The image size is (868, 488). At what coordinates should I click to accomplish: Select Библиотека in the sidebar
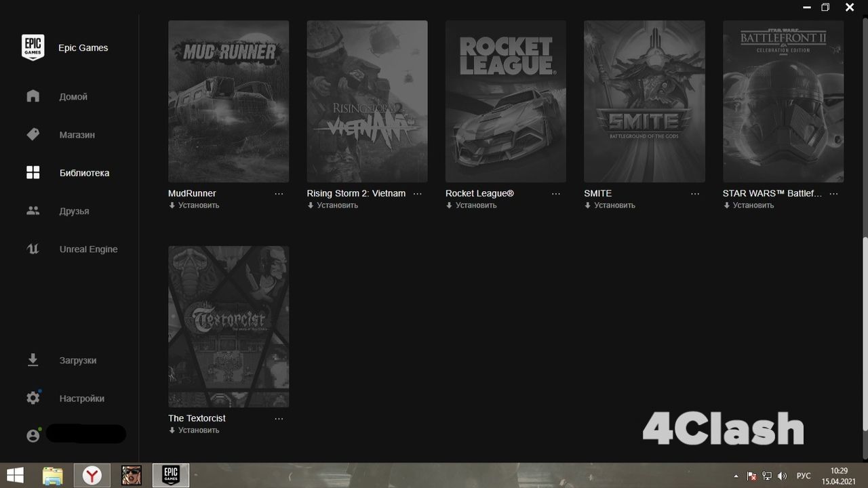tap(84, 173)
